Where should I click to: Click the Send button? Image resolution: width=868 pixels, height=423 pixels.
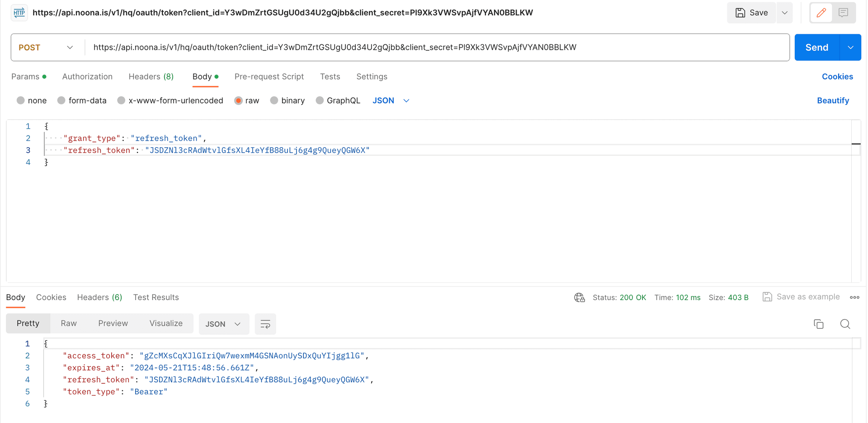[x=816, y=47]
